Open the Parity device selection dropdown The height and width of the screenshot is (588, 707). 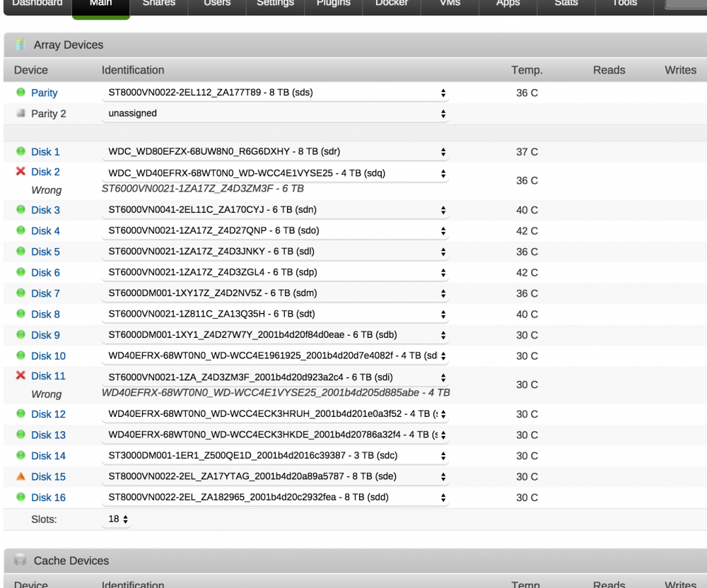pyautogui.click(x=275, y=93)
